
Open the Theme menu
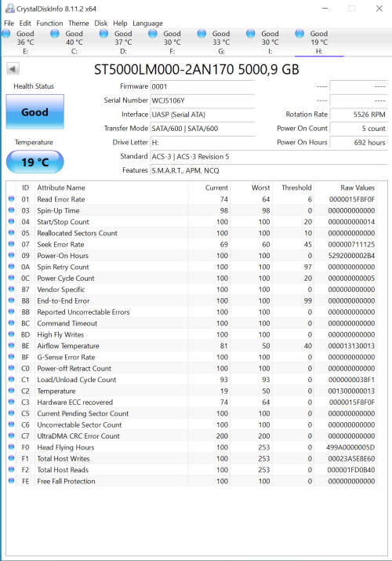(78, 24)
